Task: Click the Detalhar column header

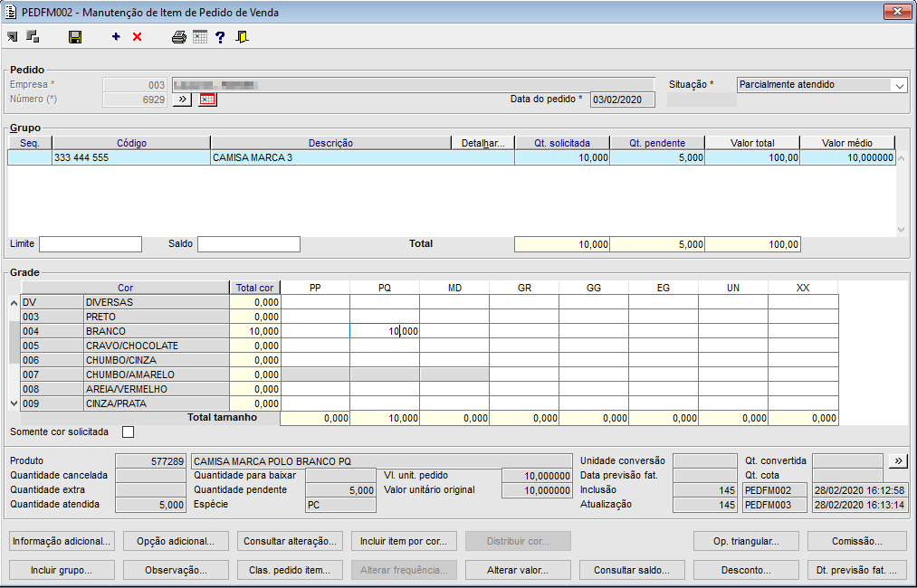Action: (x=482, y=143)
